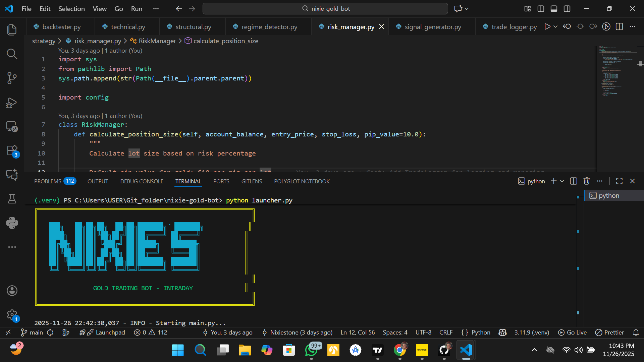
Task: Create a new terminal with plus
Action: click(x=554, y=181)
